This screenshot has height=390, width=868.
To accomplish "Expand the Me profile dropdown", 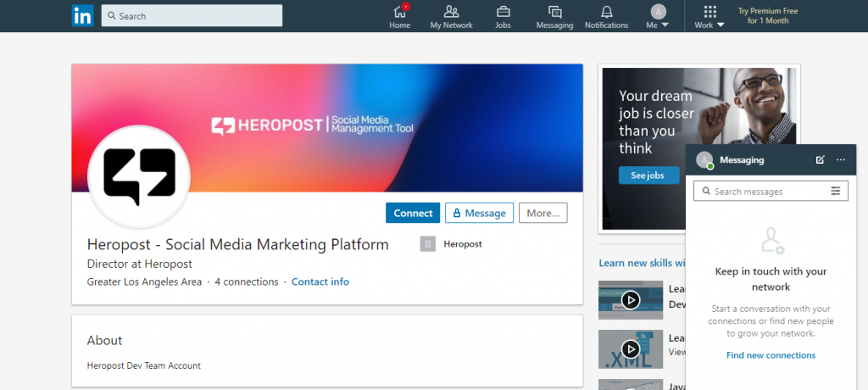I will [658, 17].
